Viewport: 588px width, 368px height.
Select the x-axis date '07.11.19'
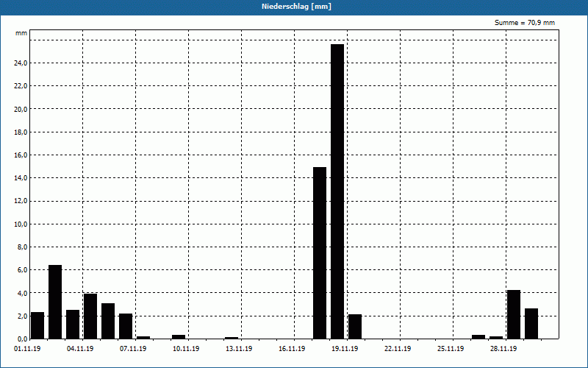tap(133, 349)
